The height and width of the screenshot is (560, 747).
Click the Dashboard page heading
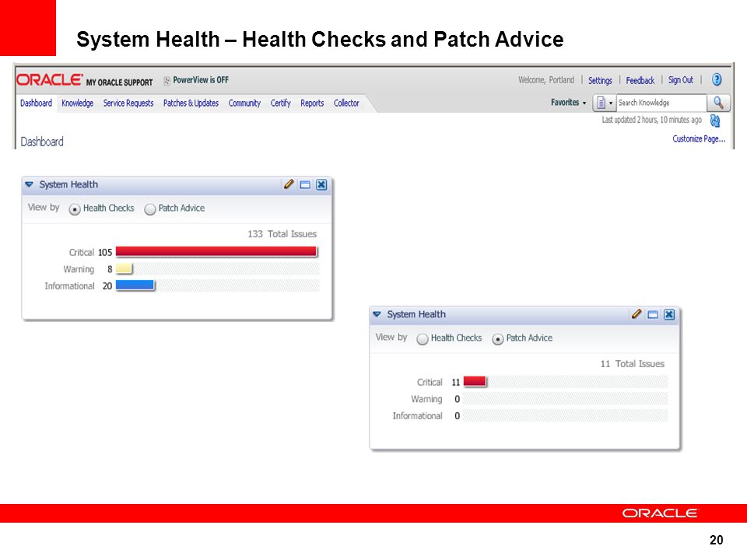tap(42, 142)
